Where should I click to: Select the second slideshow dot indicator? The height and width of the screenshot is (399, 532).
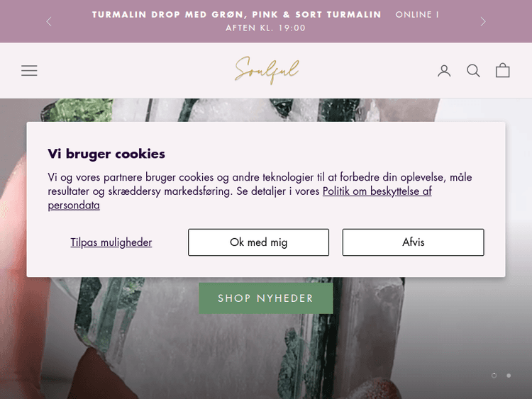[x=509, y=376]
